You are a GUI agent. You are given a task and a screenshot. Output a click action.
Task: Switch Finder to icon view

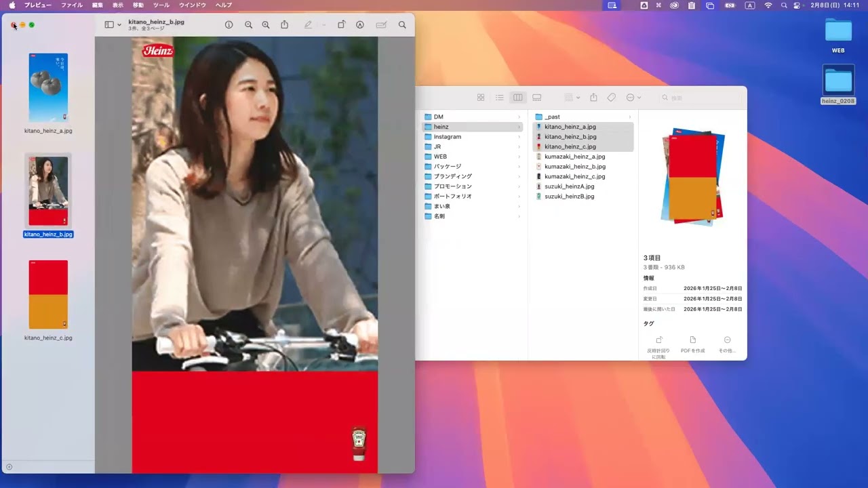481,98
